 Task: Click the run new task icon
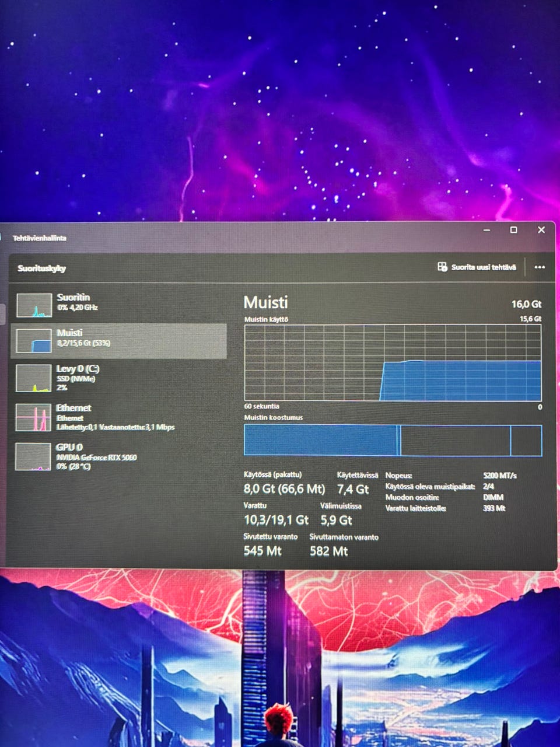(442, 267)
